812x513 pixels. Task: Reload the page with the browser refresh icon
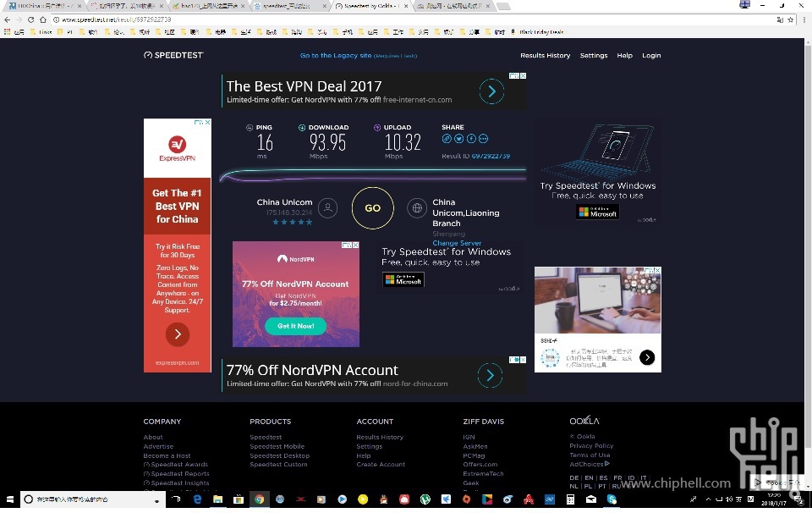pos(30,19)
